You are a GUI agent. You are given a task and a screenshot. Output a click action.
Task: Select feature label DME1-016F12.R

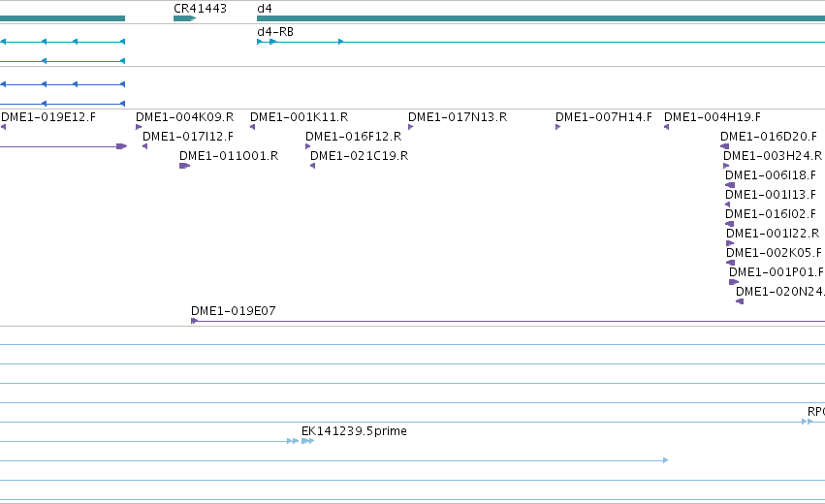[353, 137]
